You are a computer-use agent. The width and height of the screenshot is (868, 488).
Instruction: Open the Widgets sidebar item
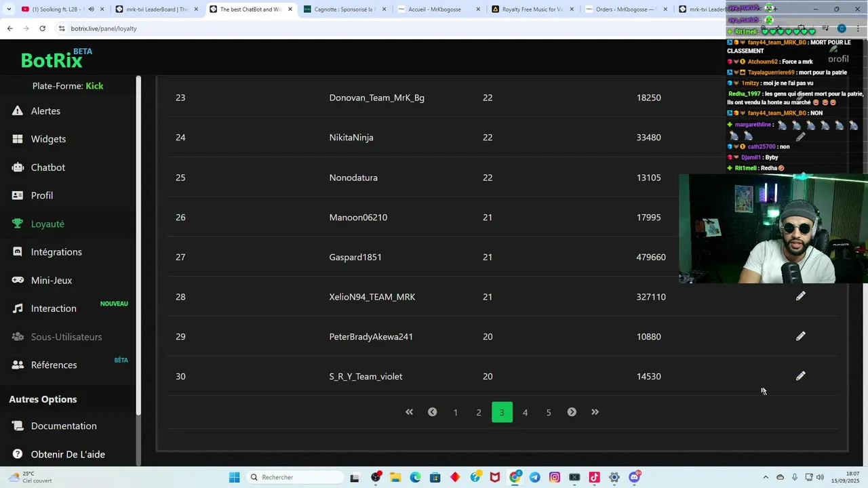(48, 139)
